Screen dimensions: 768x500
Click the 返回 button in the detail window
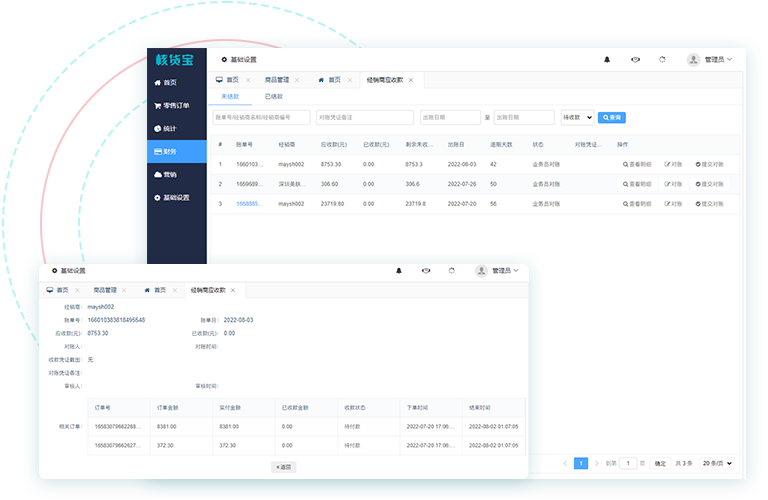tap(284, 467)
